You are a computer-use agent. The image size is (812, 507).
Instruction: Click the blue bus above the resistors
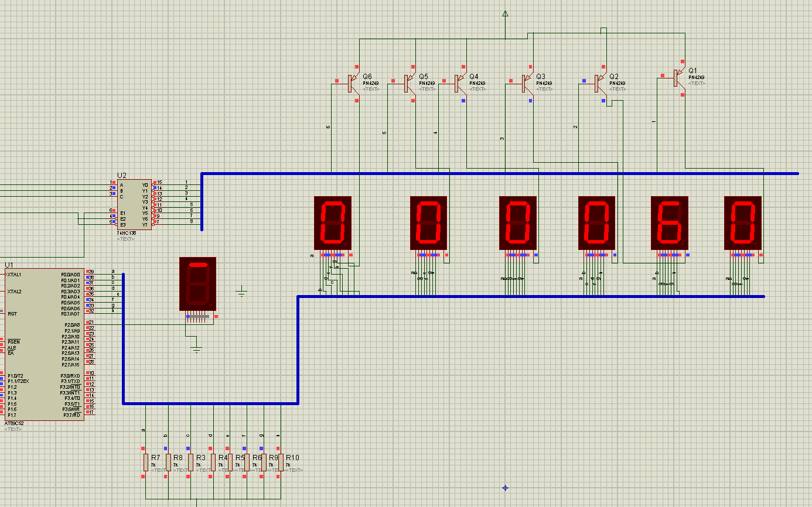click(x=211, y=403)
